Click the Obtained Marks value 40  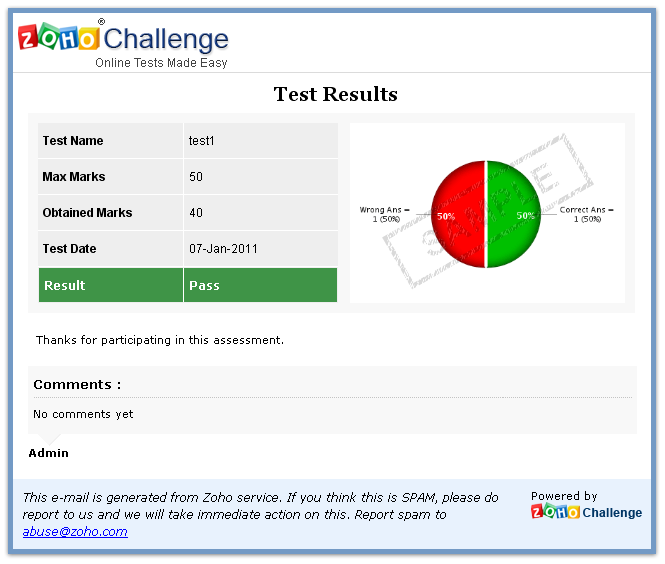tap(196, 213)
